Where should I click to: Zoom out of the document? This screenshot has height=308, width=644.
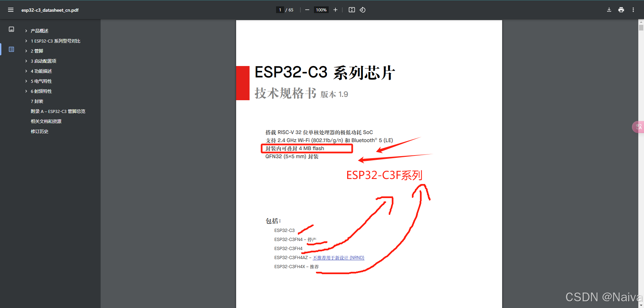coord(307,10)
